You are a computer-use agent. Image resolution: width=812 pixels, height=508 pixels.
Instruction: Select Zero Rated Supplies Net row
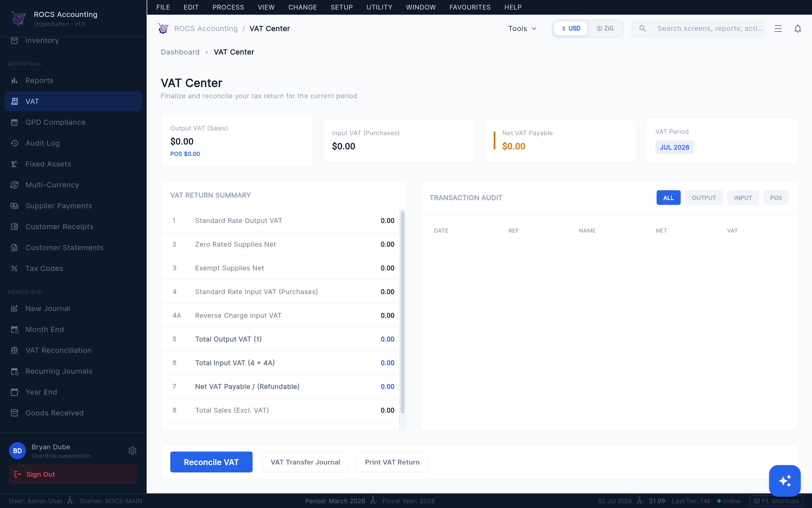click(x=280, y=244)
